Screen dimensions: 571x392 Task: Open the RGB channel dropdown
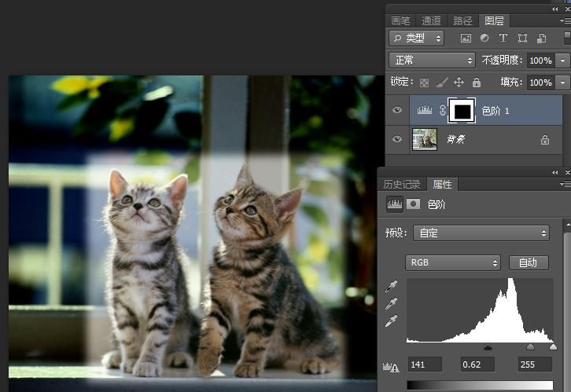click(x=453, y=262)
